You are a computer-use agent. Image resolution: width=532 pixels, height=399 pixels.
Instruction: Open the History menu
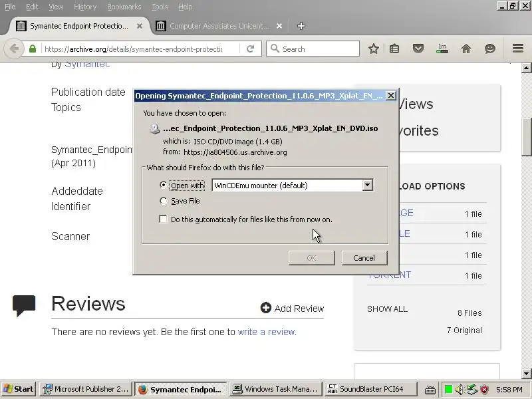pos(85,7)
